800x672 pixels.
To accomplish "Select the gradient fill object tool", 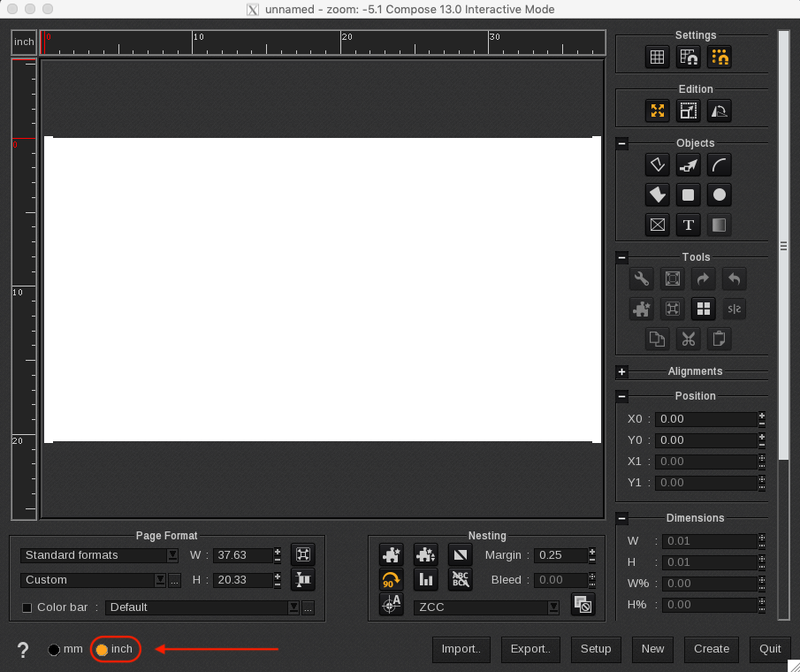I will (x=719, y=225).
